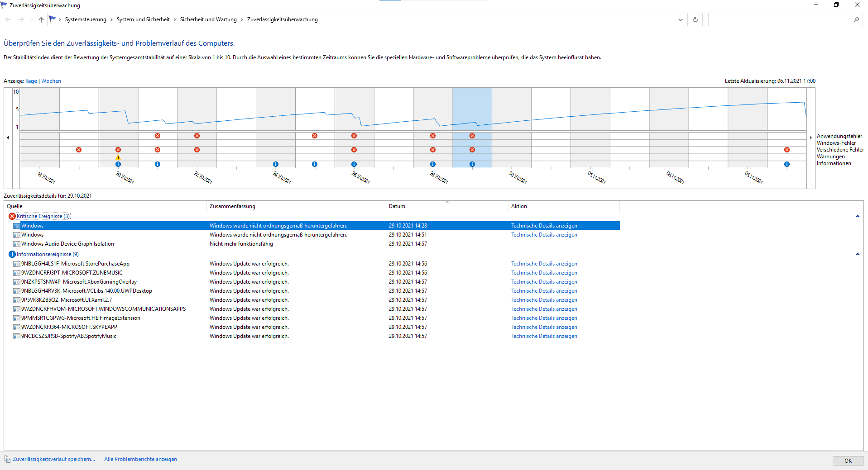The width and height of the screenshot is (868, 470).
Task: Click Verschiedene Fehler icon on 22.10.2021
Action: tap(197, 150)
